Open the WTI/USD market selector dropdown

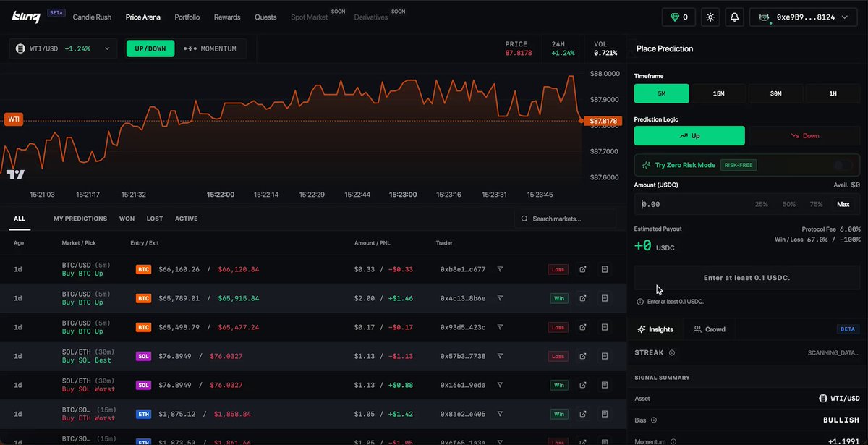tap(63, 48)
